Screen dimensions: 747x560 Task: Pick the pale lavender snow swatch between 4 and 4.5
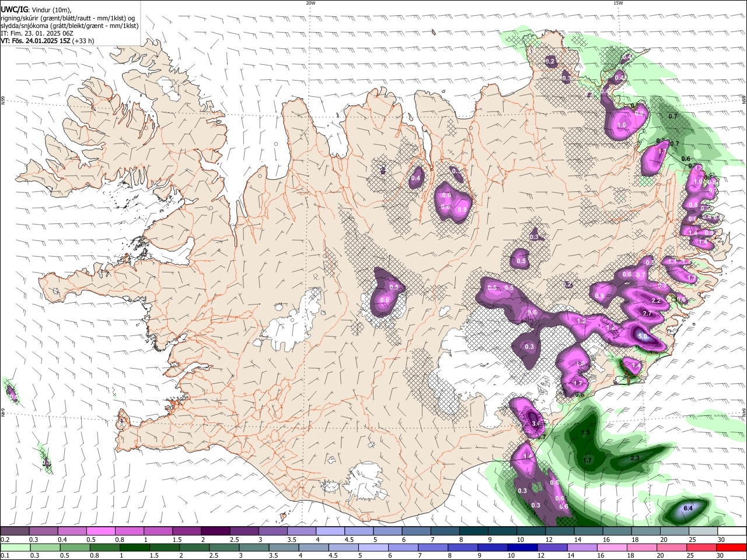330,531
